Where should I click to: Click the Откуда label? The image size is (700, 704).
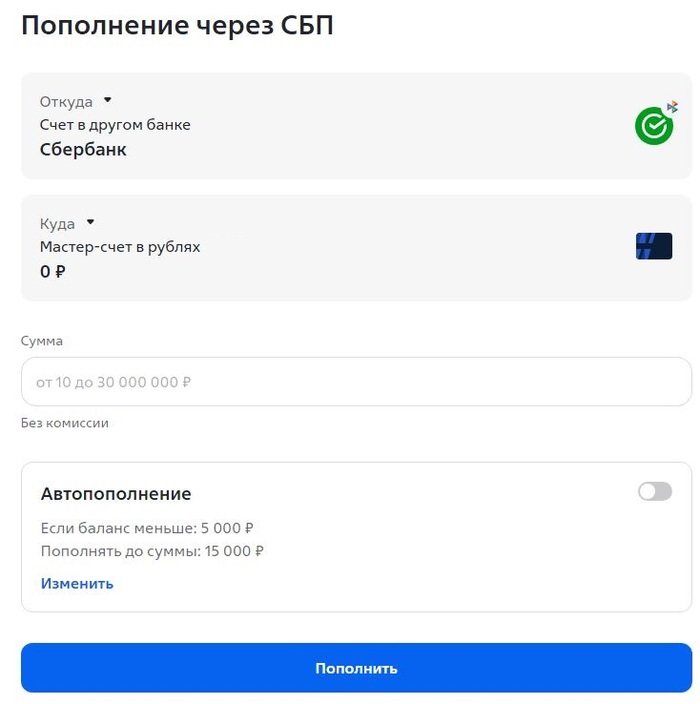point(66,102)
